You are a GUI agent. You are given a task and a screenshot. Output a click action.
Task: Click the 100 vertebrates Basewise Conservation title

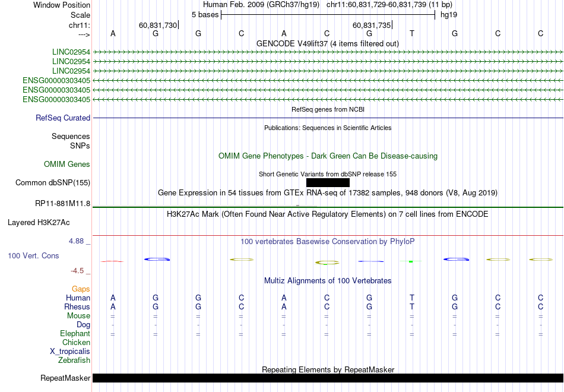pyautogui.click(x=328, y=242)
